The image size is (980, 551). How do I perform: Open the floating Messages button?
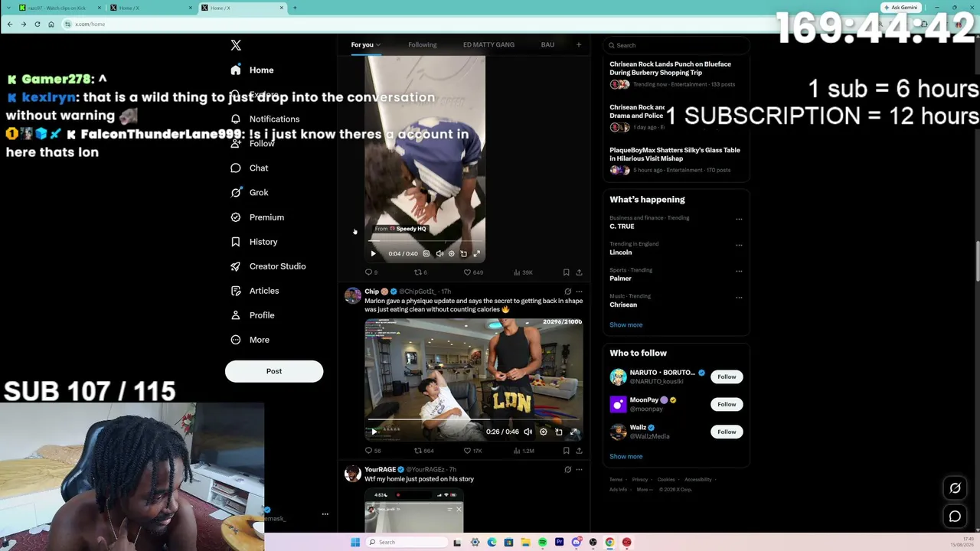(x=955, y=517)
